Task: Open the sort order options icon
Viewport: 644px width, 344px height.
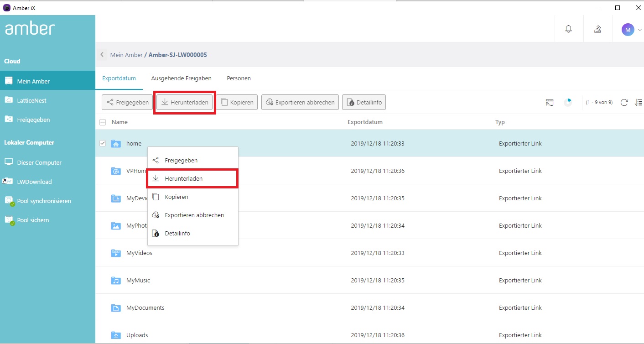Action: pos(639,102)
